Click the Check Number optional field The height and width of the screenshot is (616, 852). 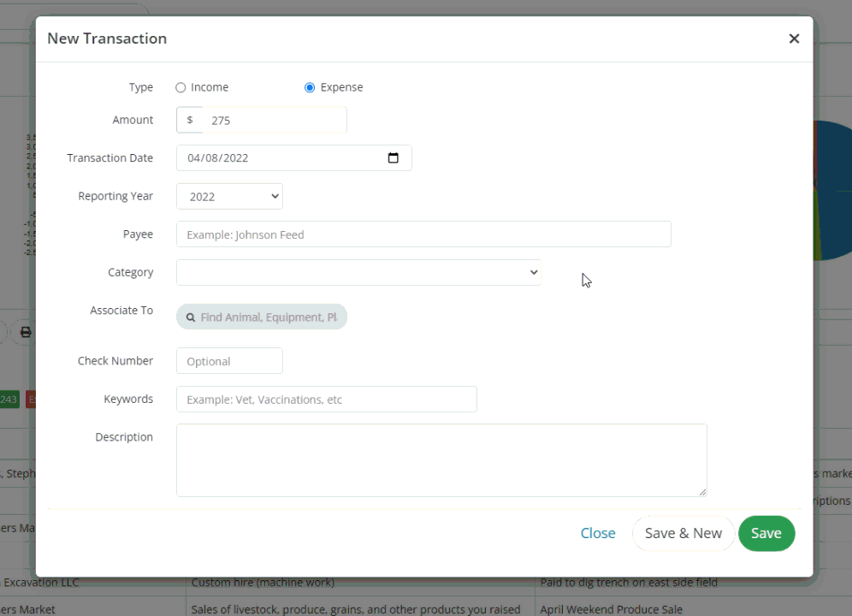coord(229,361)
